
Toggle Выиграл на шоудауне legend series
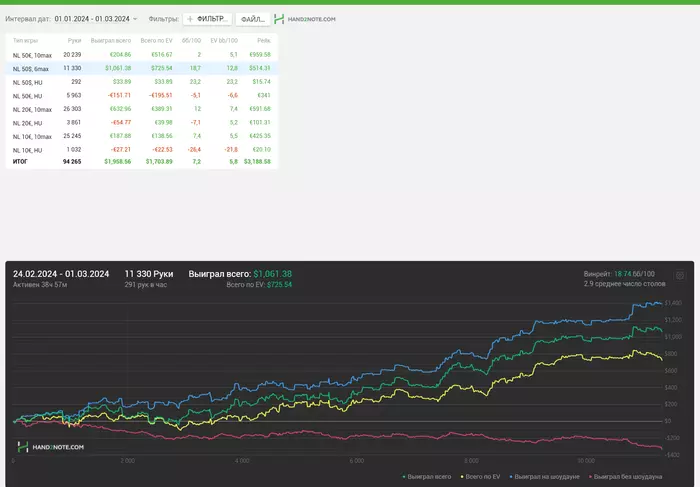[545, 477]
